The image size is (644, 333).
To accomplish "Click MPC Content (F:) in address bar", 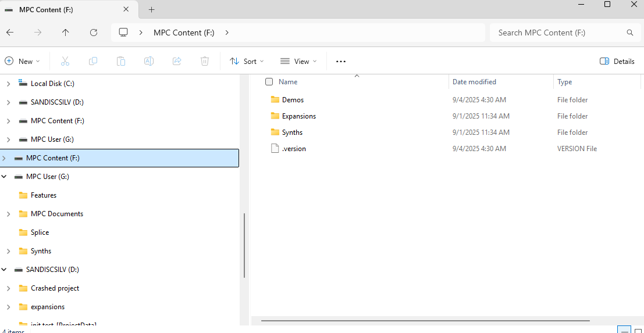I will tap(184, 33).
